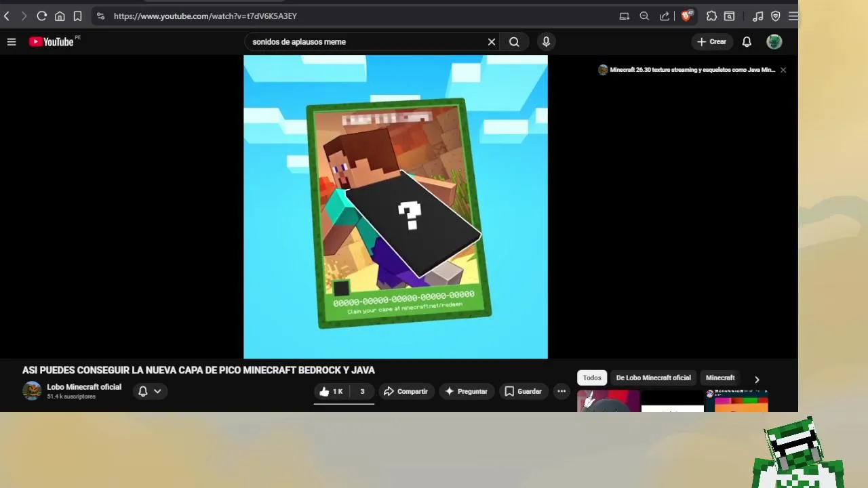Click the Preguntar button

(x=466, y=391)
